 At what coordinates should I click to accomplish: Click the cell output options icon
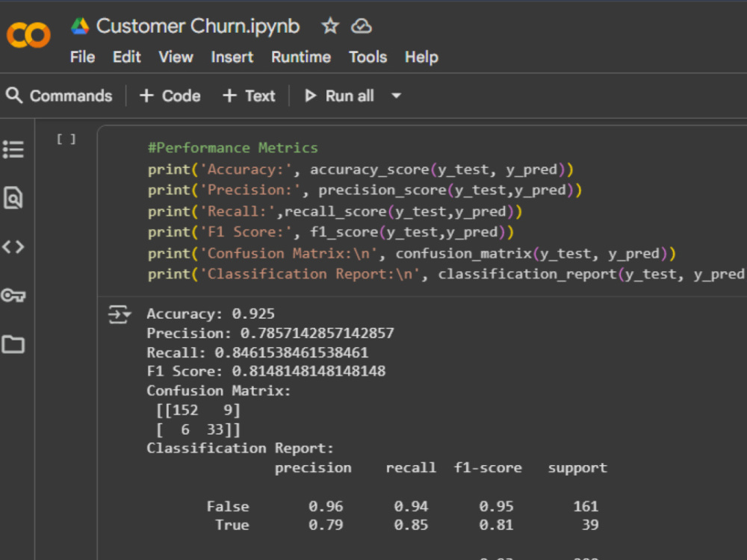tap(119, 315)
